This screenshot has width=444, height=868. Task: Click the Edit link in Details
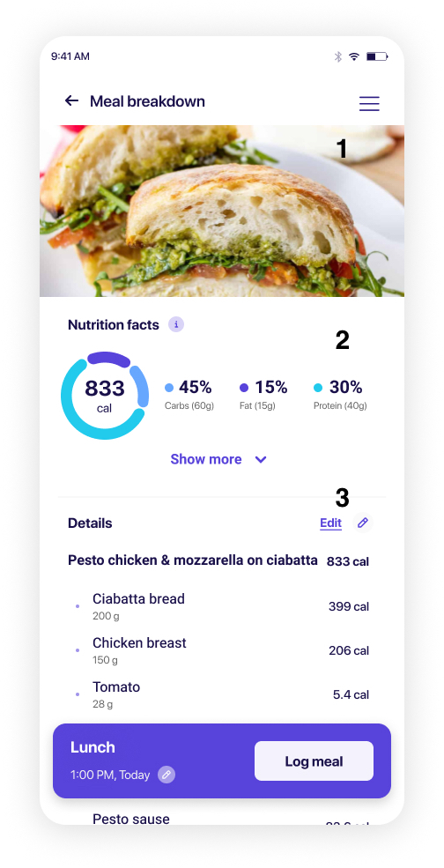click(330, 523)
